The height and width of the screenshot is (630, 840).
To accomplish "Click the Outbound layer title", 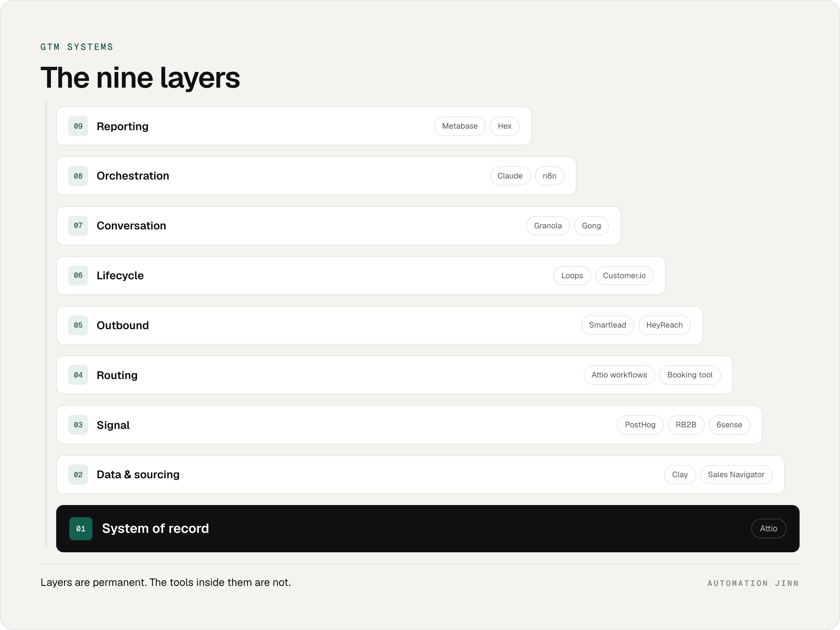I will [x=123, y=325].
